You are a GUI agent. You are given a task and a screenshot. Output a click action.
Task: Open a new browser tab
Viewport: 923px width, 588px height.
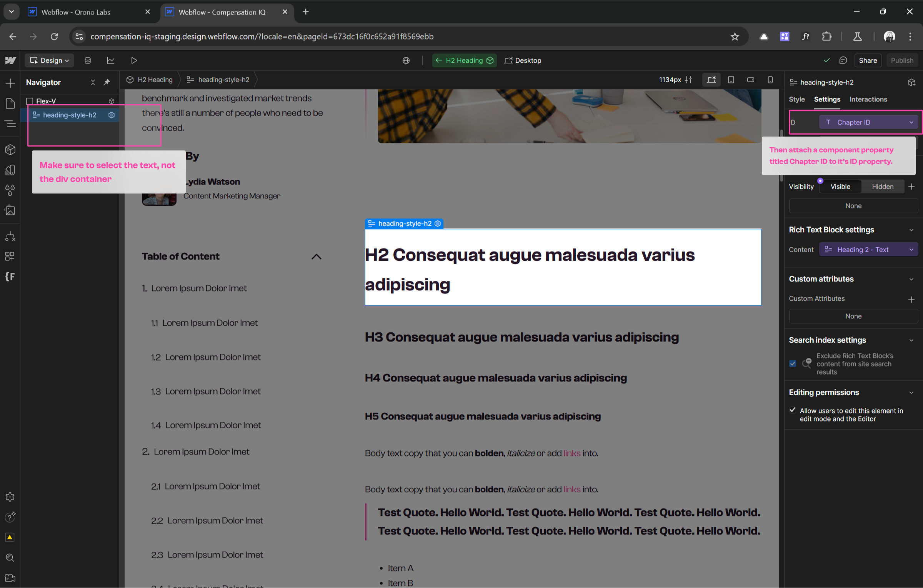pyautogui.click(x=306, y=12)
